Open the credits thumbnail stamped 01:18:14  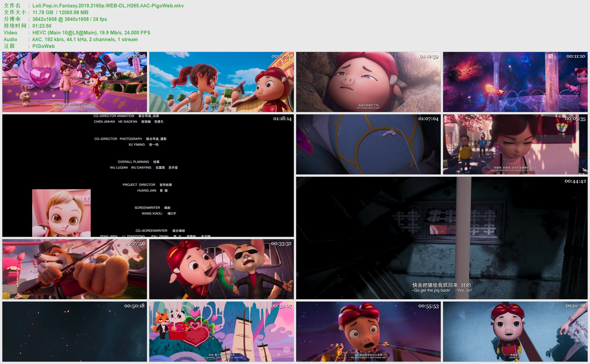coord(148,175)
